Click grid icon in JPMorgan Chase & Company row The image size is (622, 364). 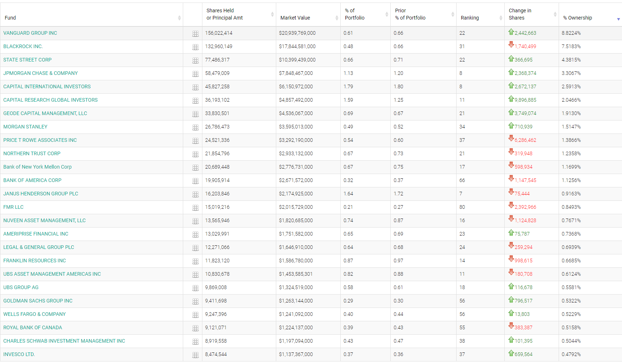(x=196, y=74)
